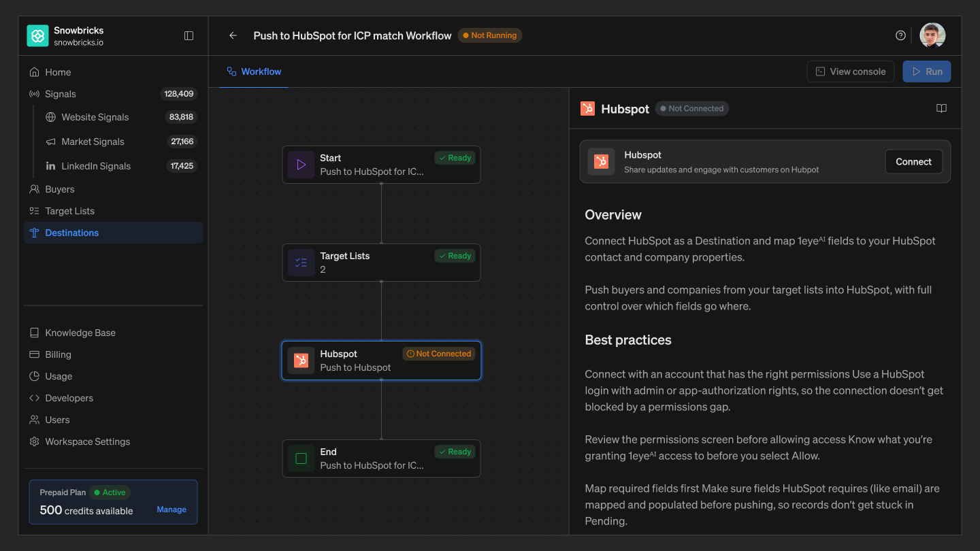Viewport: 980px width, 551px height.
Task: Click Hubspot icon in the connect card
Action: click(x=601, y=162)
